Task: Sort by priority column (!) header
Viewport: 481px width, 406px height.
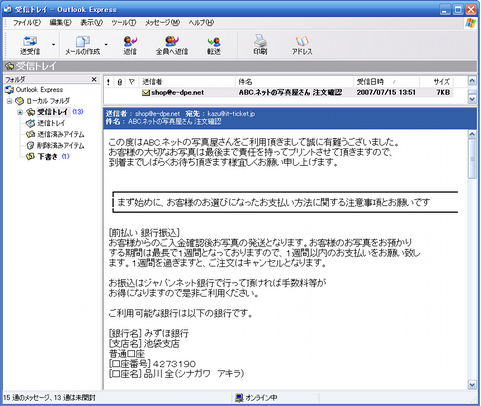Action: [108, 82]
